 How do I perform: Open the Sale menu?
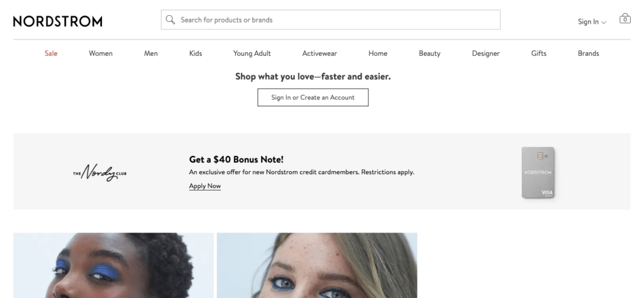(51, 53)
